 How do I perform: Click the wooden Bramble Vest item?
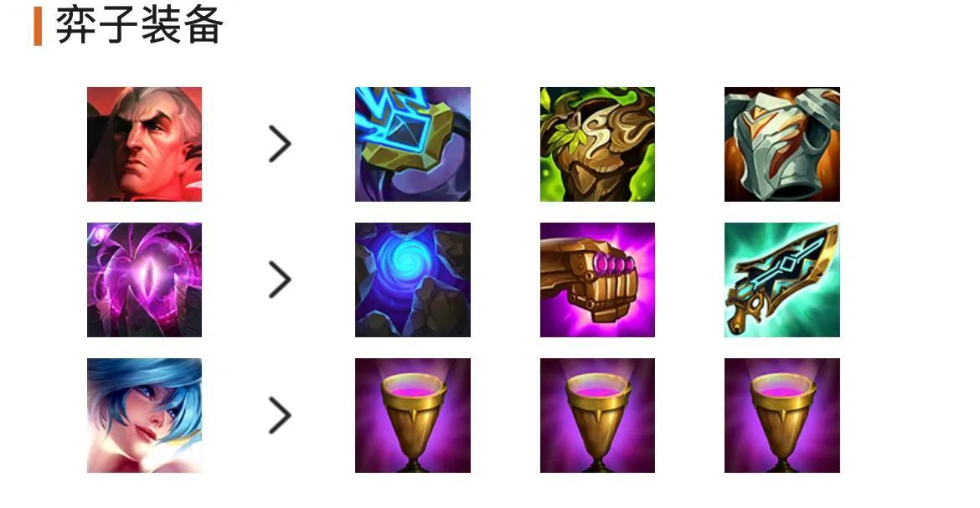coord(597,144)
